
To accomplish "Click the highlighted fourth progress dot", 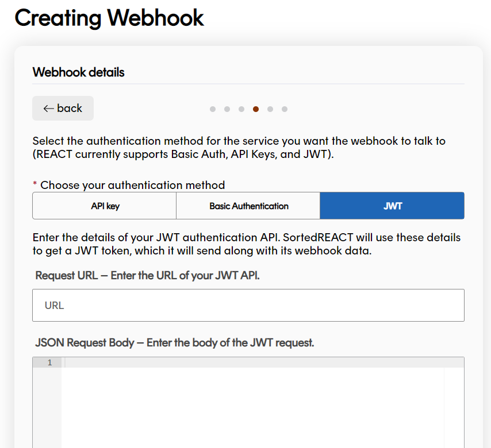I will (x=256, y=109).
